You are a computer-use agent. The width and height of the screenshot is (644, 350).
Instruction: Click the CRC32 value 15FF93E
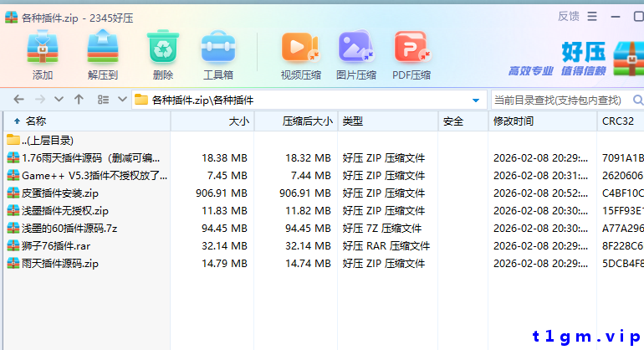pyautogui.click(x=622, y=211)
